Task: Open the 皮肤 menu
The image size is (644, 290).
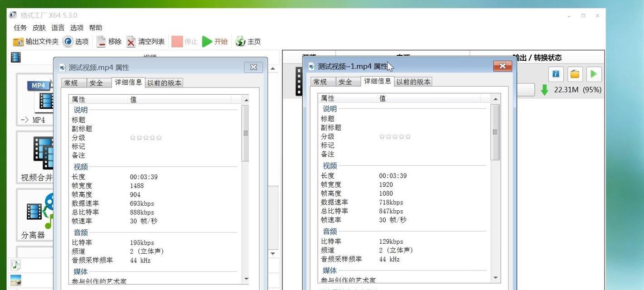Action: 39,28
